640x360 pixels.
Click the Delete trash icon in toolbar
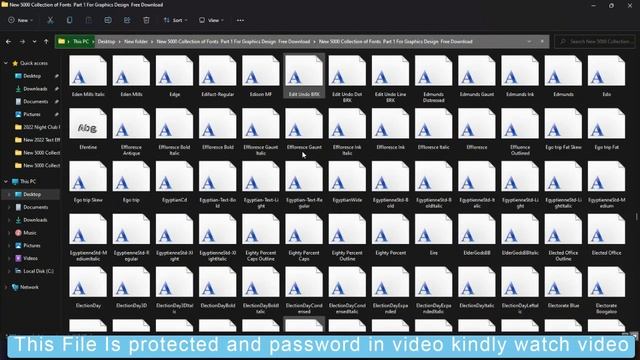146,20
